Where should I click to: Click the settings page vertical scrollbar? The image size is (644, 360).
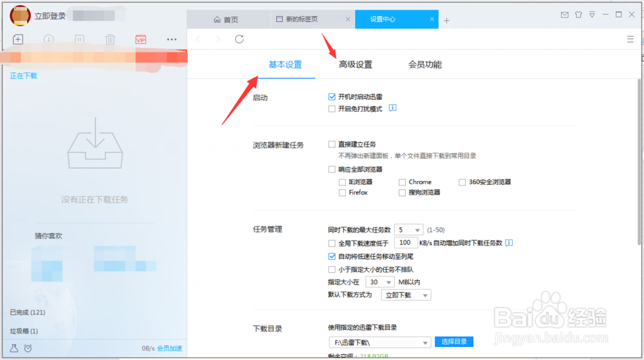pyautogui.click(x=639, y=162)
